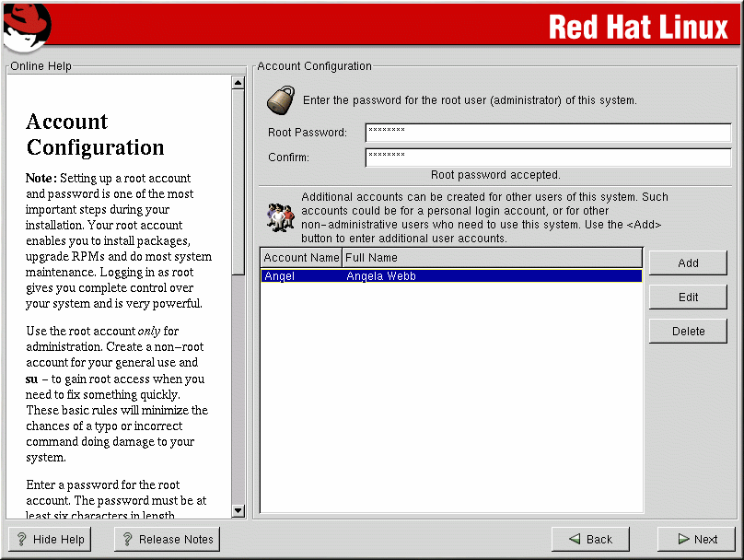Viewport: 744px width, 560px height.
Task: Click the Online Help scrollbar thumb
Action: (238, 295)
